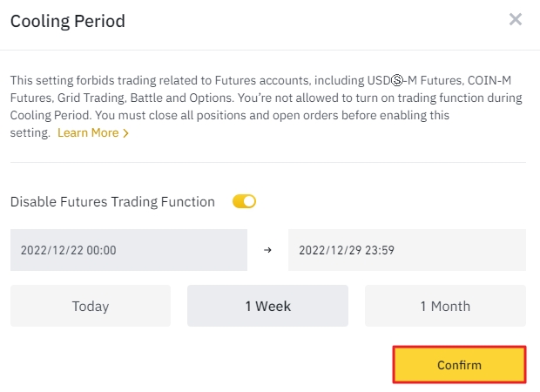Select the 1 Week duration option
Image resolution: width=540 pixels, height=392 pixels.
pos(267,306)
